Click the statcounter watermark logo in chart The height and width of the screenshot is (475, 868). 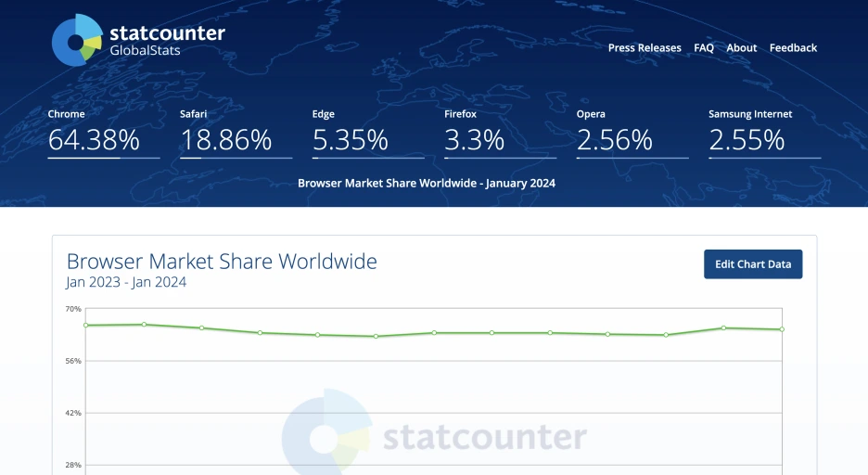[x=435, y=434]
